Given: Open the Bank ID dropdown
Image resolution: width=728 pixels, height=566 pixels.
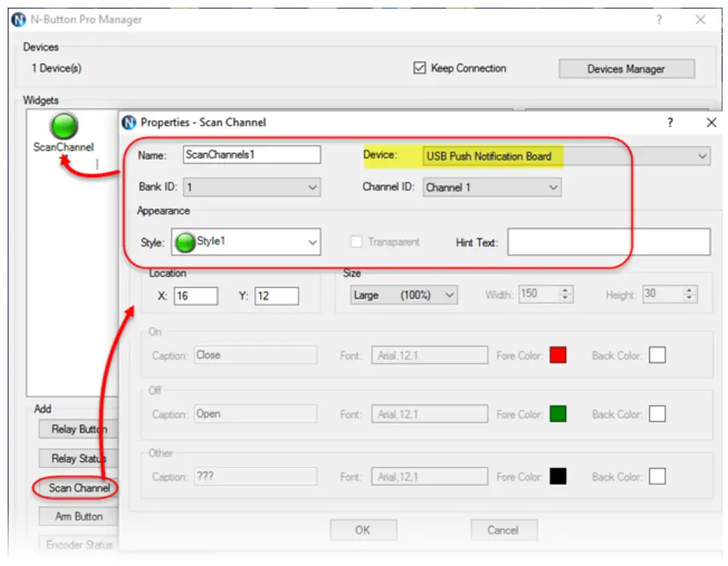Looking at the screenshot, I should point(252,187).
